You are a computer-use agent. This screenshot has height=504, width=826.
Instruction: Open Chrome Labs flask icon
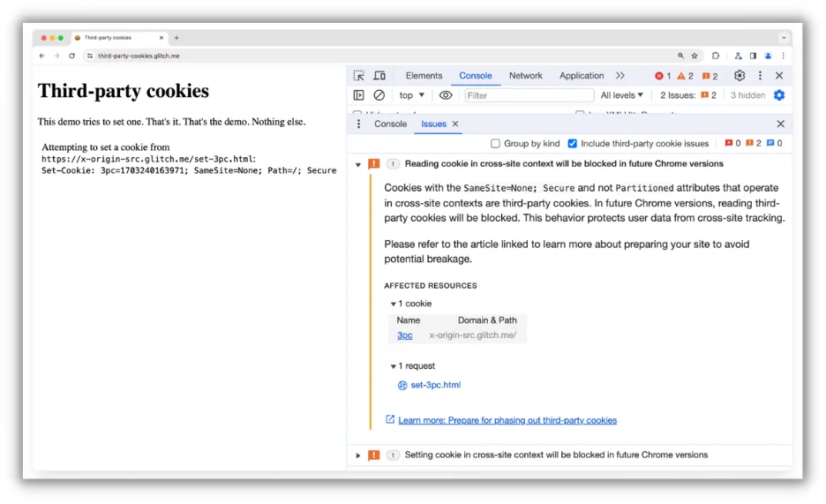pos(738,56)
